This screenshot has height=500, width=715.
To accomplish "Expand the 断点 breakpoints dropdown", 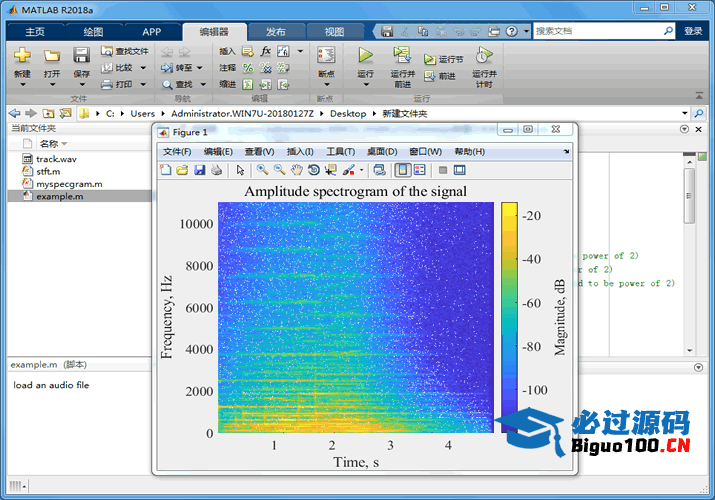I will click(326, 85).
